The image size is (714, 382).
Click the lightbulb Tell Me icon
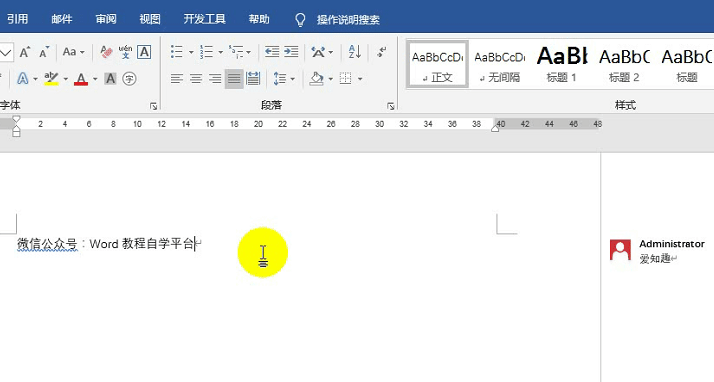click(300, 20)
